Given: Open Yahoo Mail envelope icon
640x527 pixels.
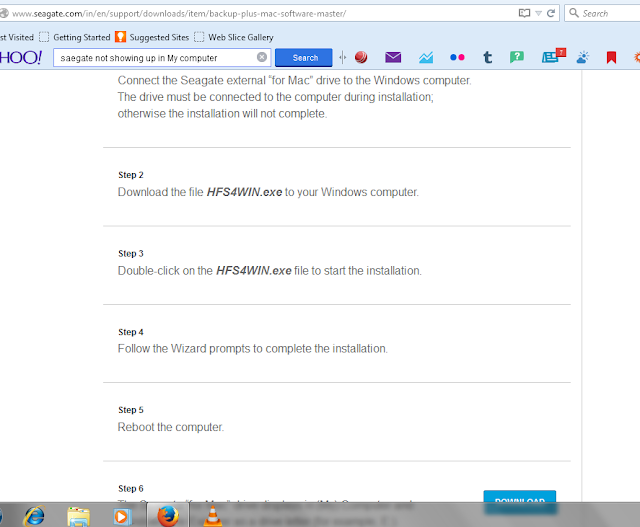Looking at the screenshot, I should tap(393, 57).
